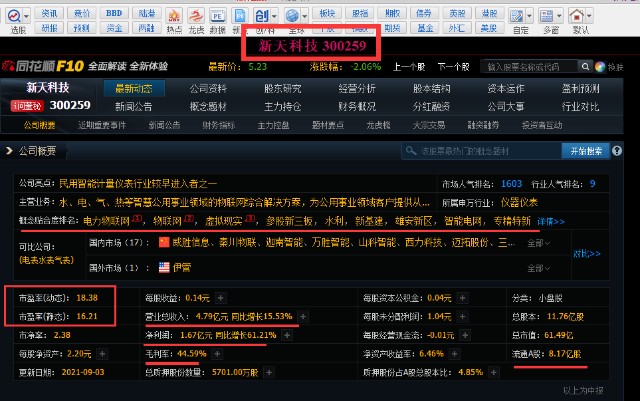Open the 选股 stock picker icon
This screenshot has width=640, height=401.
pos(14,16)
